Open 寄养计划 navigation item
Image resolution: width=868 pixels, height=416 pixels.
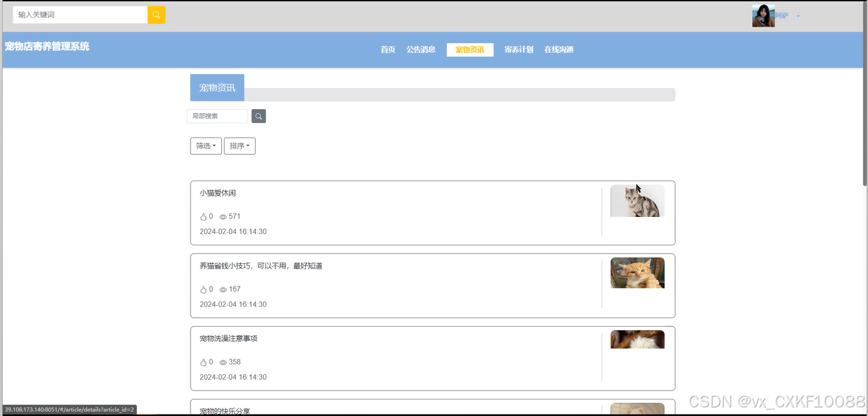click(518, 50)
